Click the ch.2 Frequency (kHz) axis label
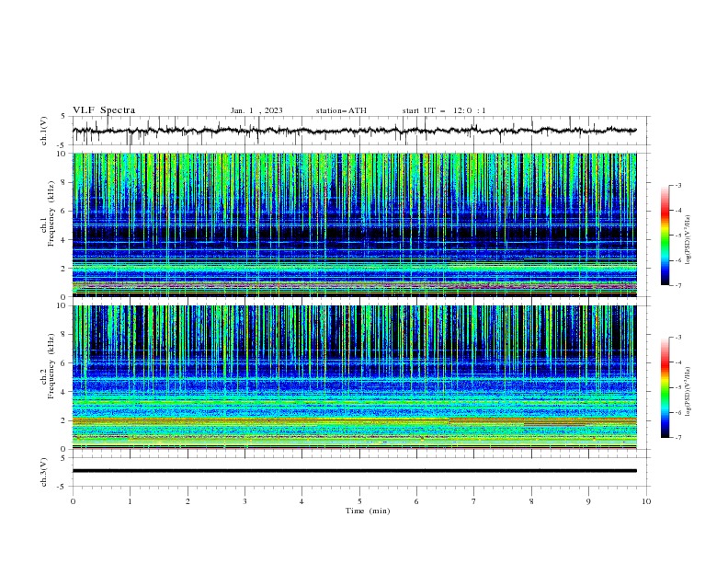This screenshot has height=563, width=728. coord(48,366)
